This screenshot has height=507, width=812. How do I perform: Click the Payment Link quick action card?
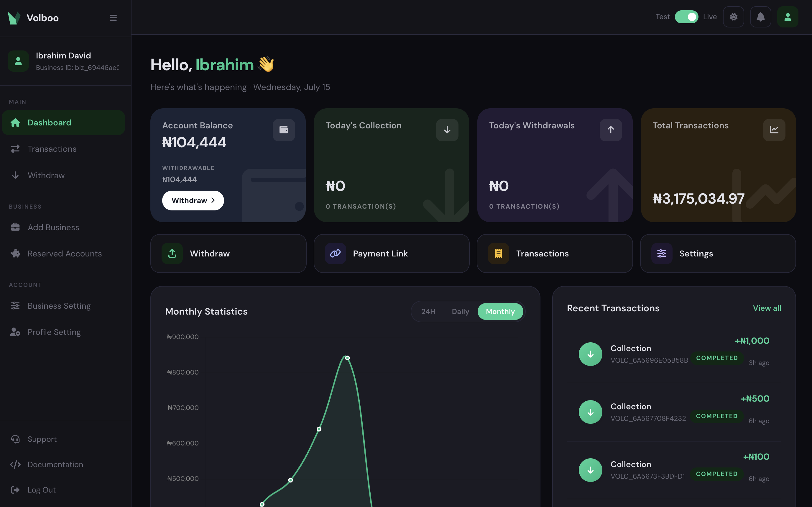392,253
